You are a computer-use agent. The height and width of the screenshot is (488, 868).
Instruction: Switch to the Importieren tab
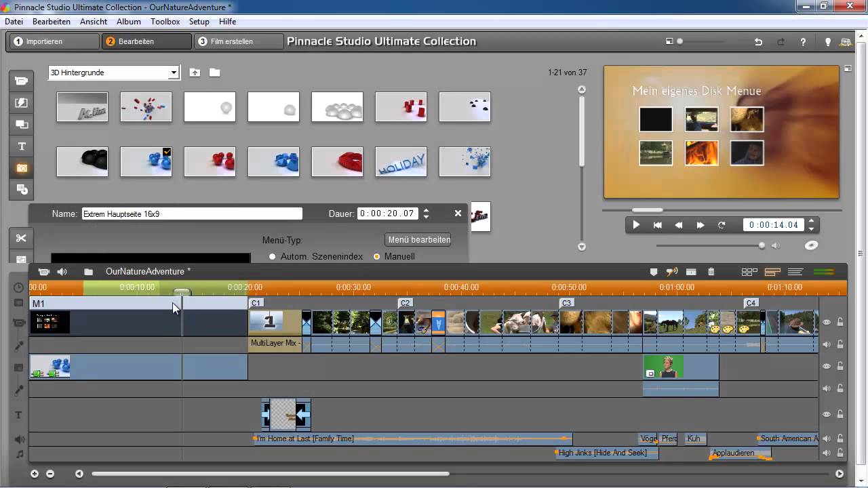pos(54,41)
